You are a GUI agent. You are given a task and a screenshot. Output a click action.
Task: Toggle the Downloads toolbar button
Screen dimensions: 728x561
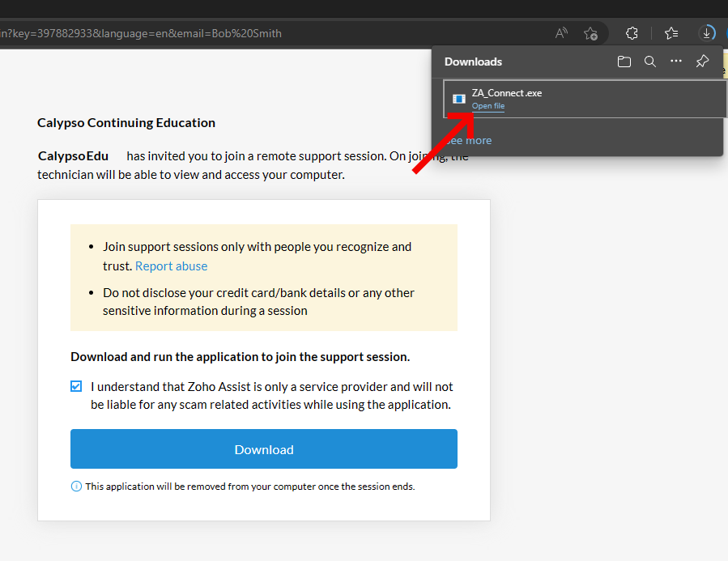coord(707,33)
